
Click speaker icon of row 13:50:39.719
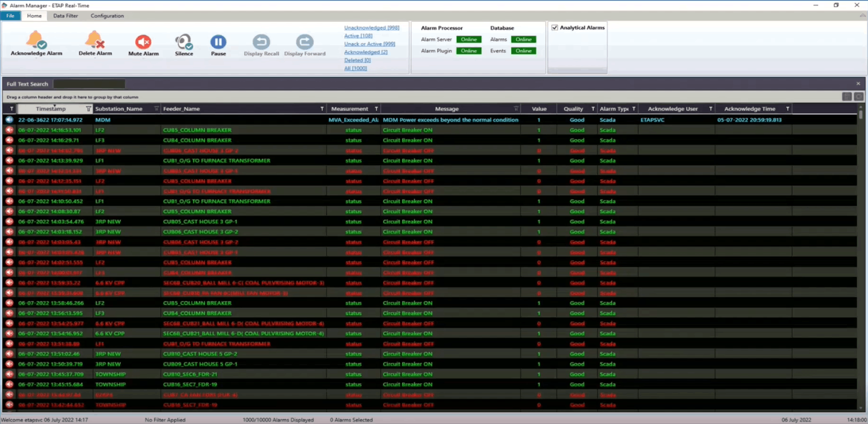pyautogui.click(x=9, y=364)
